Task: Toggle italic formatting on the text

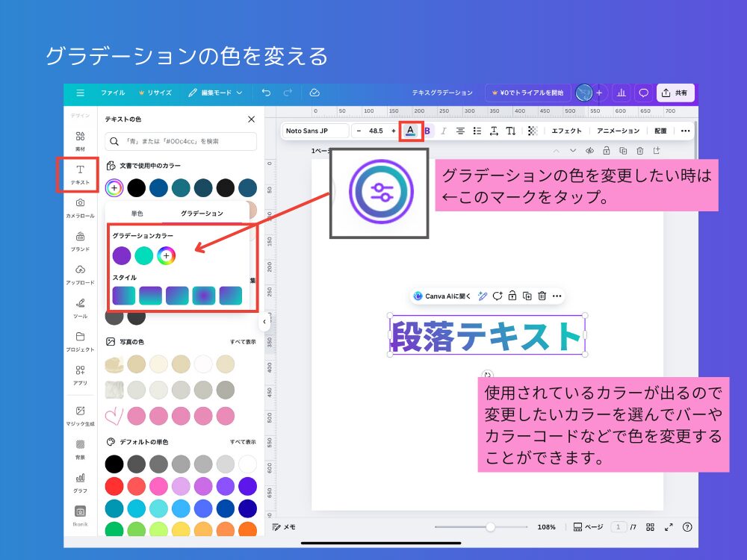Action: 444,130
